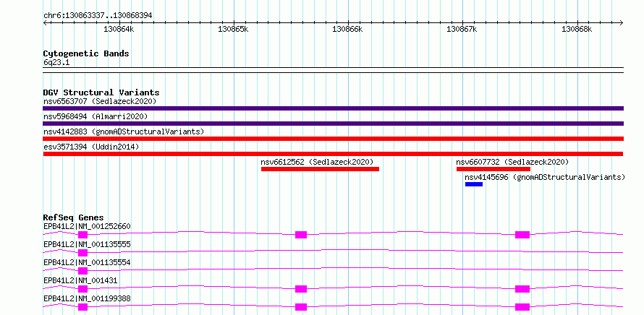The height and width of the screenshot is (315, 644).
Task: Open the nsv4145696 (gnomADStructuralVariants) label
Action: [x=545, y=177]
